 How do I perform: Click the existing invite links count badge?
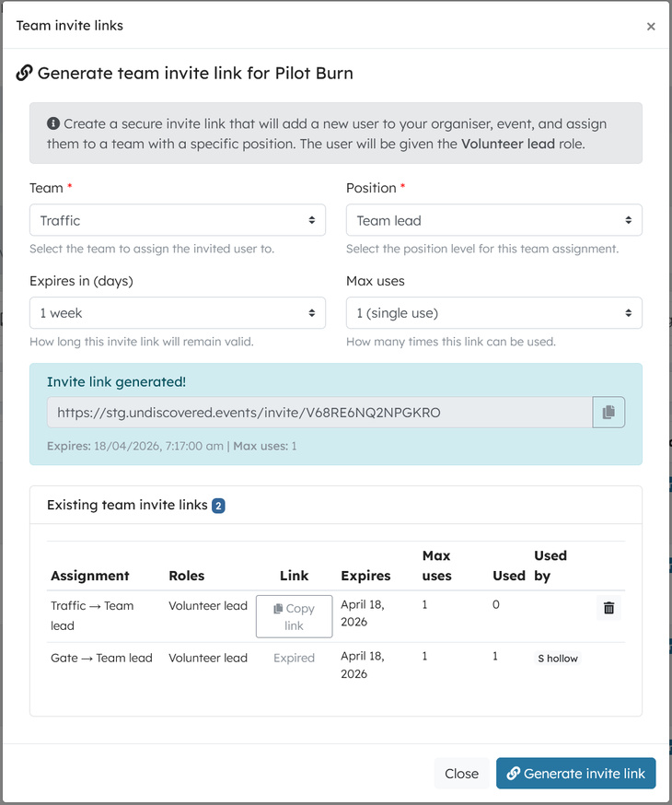point(218,506)
